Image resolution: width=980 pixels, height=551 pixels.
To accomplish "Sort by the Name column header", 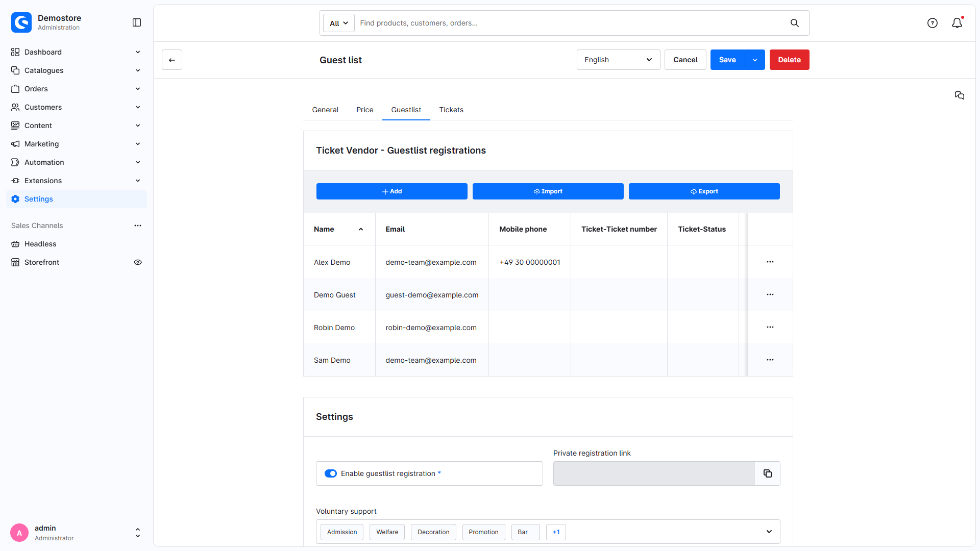I will (x=339, y=229).
